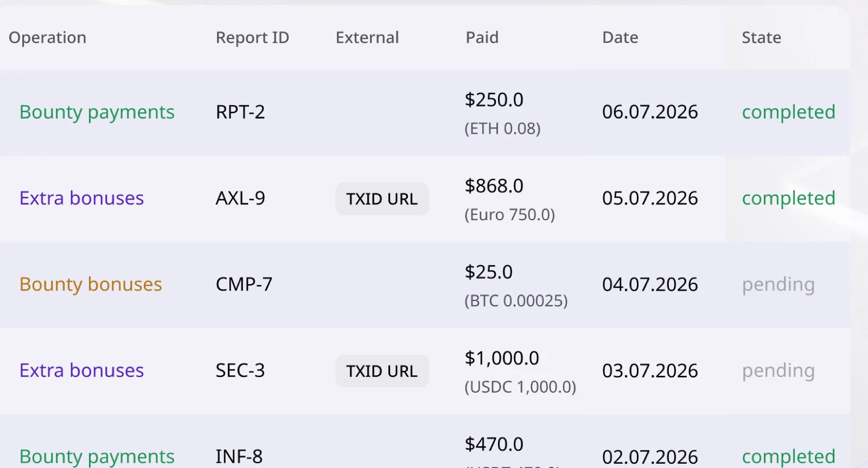Open Extra bonuses operation for SEC-3
This screenshot has width=868, height=468.
(x=82, y=370)
